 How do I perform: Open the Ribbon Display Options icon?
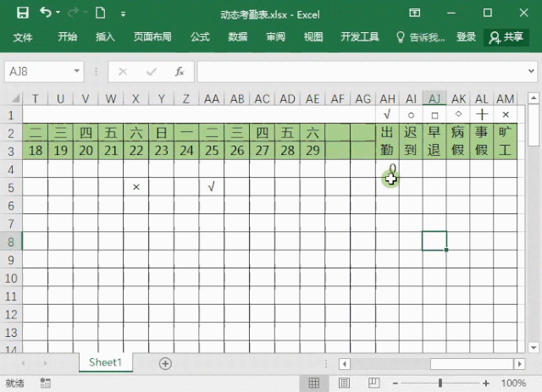414,14
